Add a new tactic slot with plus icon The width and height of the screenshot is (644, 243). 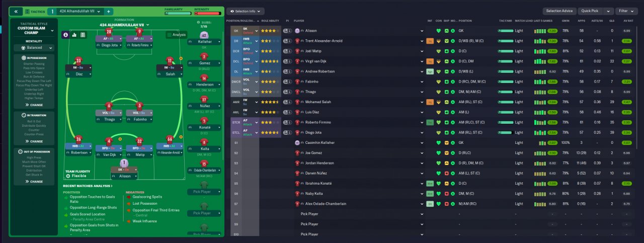109,11
